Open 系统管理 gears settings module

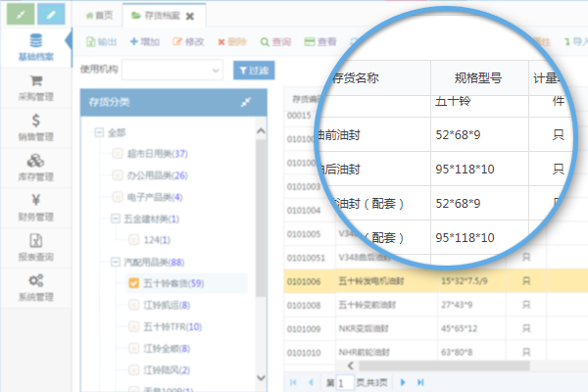pos(36,287)
